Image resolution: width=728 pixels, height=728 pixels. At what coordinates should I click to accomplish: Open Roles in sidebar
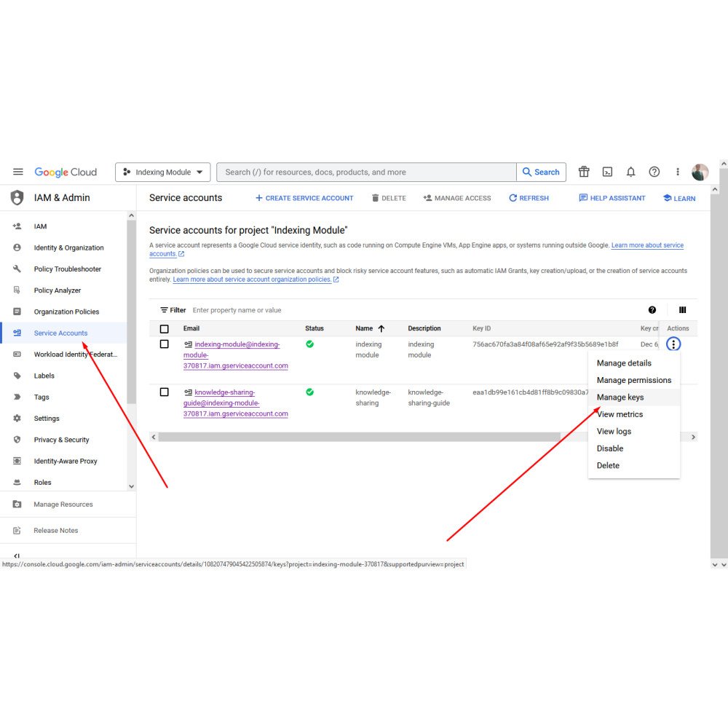63,483
